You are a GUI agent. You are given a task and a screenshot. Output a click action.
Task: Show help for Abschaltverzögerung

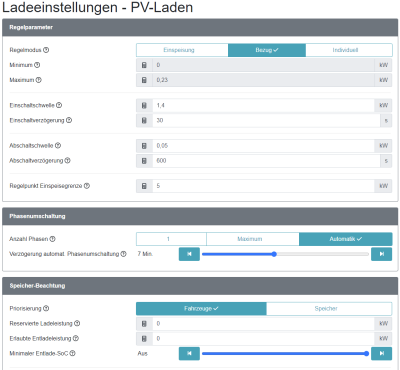67,161
